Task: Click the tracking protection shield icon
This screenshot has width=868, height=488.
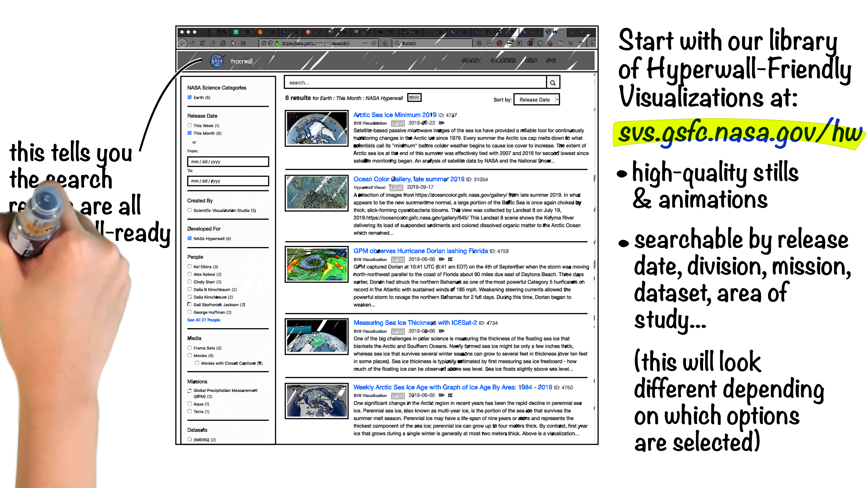Action: click(270, 43)
